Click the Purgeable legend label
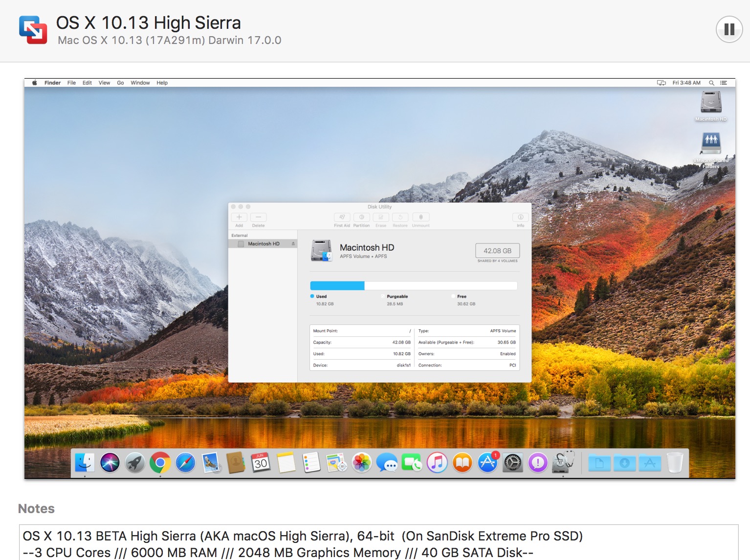 pyautogui.click(x=397, y=297)
